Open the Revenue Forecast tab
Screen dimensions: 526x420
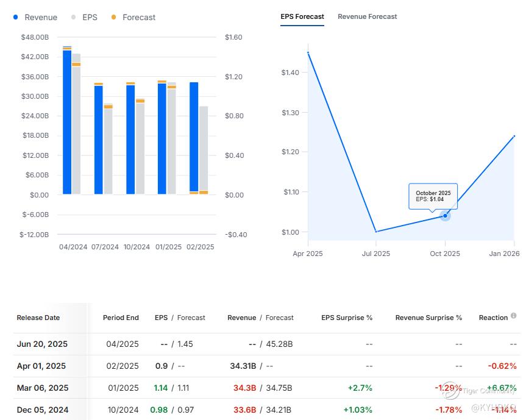point(367,16)
